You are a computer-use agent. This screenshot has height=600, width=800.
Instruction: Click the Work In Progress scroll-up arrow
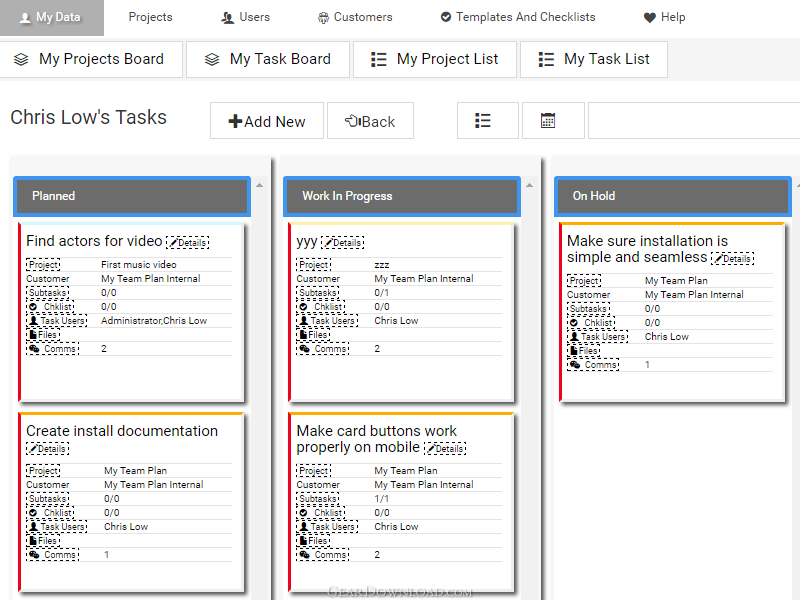click(530, 185)
